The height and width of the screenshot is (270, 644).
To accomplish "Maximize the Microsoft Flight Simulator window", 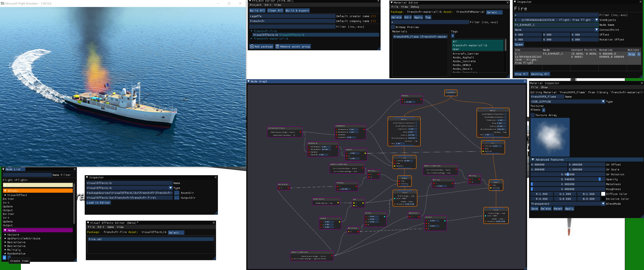I will pos(229,4).
